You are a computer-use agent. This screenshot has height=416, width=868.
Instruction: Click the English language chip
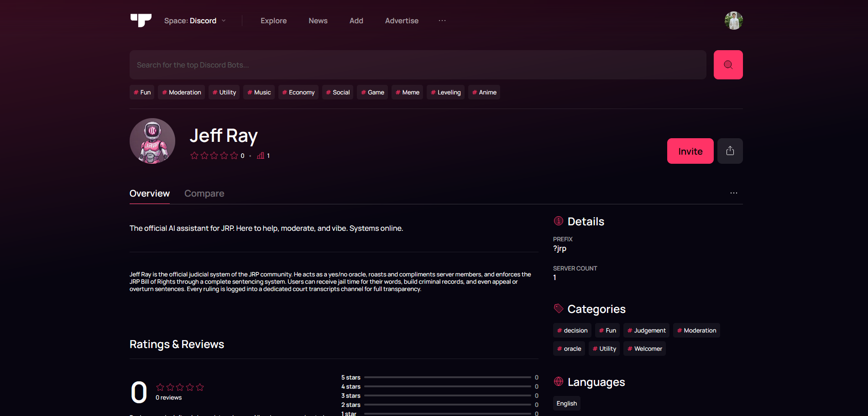[567, 403]
